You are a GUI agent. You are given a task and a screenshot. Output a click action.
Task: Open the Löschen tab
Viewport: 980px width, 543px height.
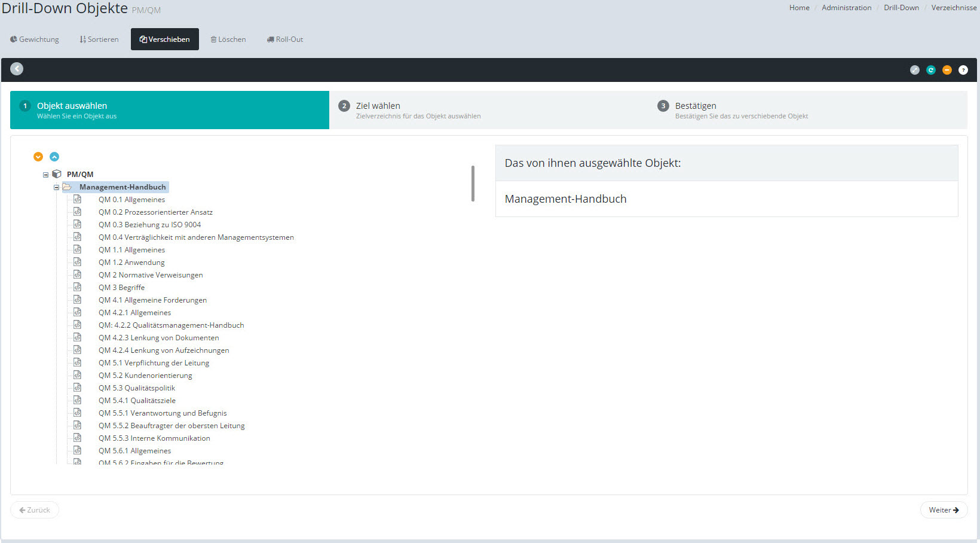coord(228,39)
